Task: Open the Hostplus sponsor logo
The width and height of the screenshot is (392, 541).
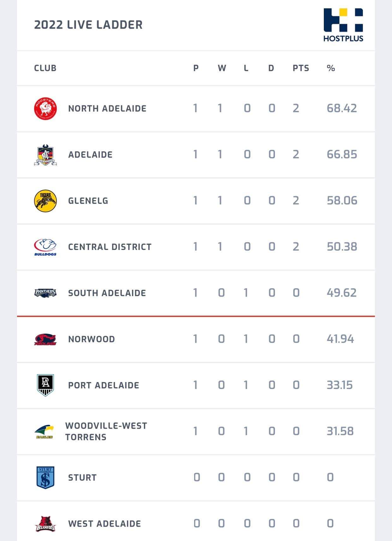Action: tap(343, 25)
